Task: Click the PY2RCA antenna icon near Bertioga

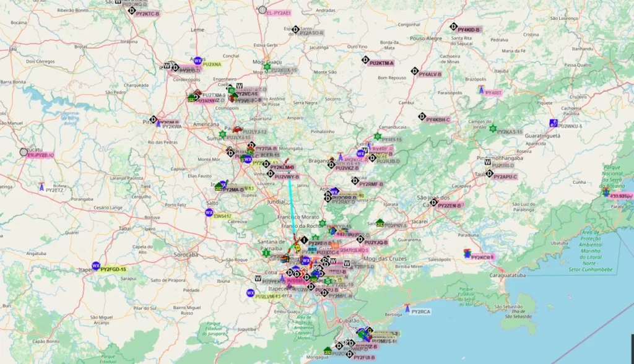Action: click(407, 308)
